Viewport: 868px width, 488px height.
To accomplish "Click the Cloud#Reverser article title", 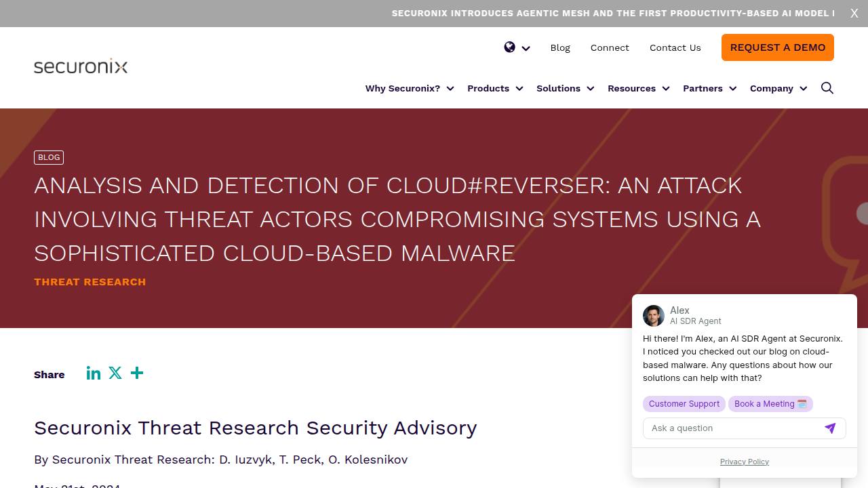I will coord(397,219).
